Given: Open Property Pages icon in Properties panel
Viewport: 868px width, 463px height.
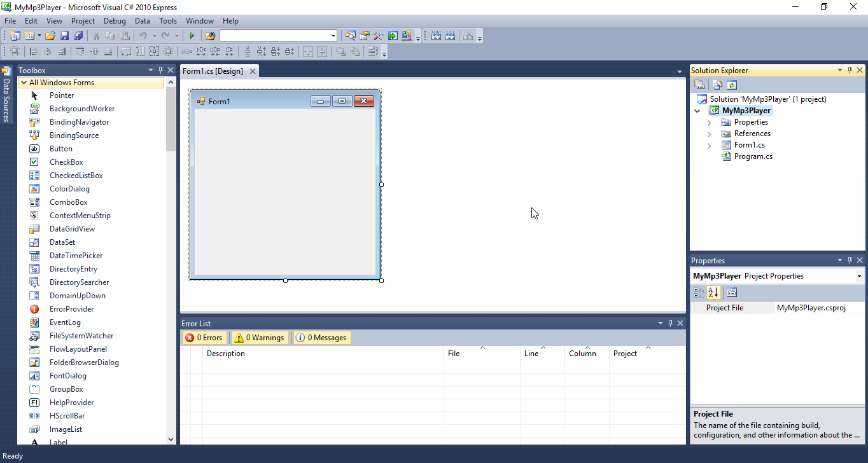Looking at the screenshot, I should tap(732, 293).
